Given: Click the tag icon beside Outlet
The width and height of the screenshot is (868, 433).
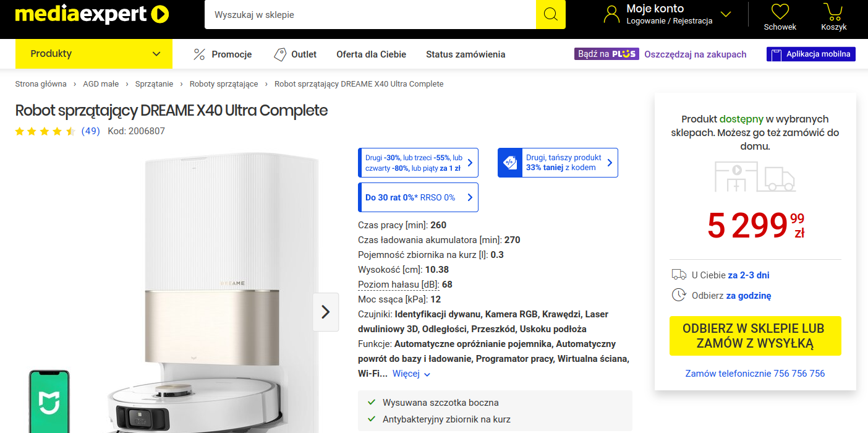Looking at the screenshot, I should 280,54.
